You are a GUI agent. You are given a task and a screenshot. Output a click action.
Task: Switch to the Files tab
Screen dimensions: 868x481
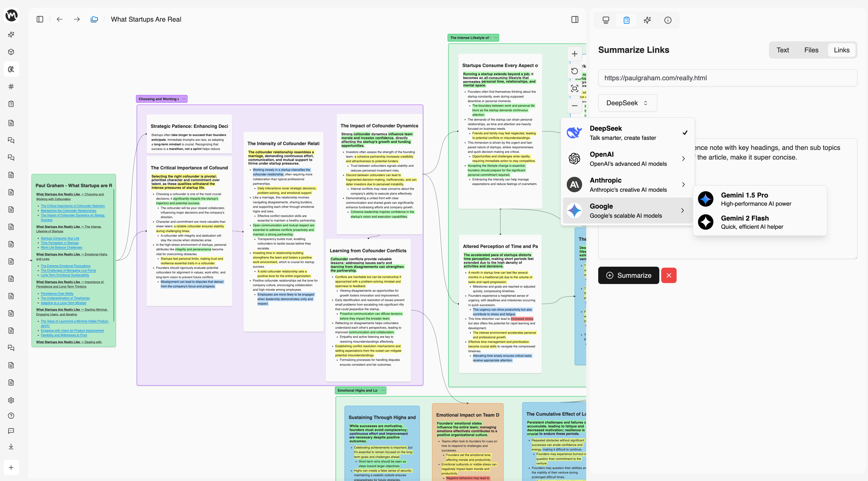click(x=811, y=50)
